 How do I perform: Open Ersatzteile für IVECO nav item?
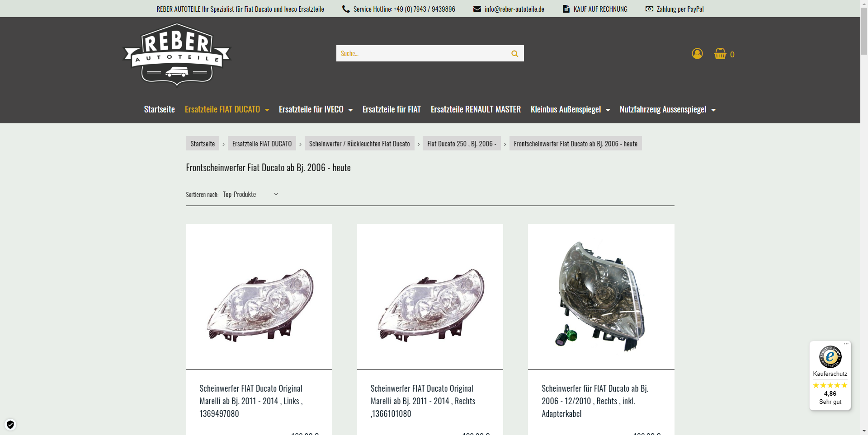[x=311, y=109]
